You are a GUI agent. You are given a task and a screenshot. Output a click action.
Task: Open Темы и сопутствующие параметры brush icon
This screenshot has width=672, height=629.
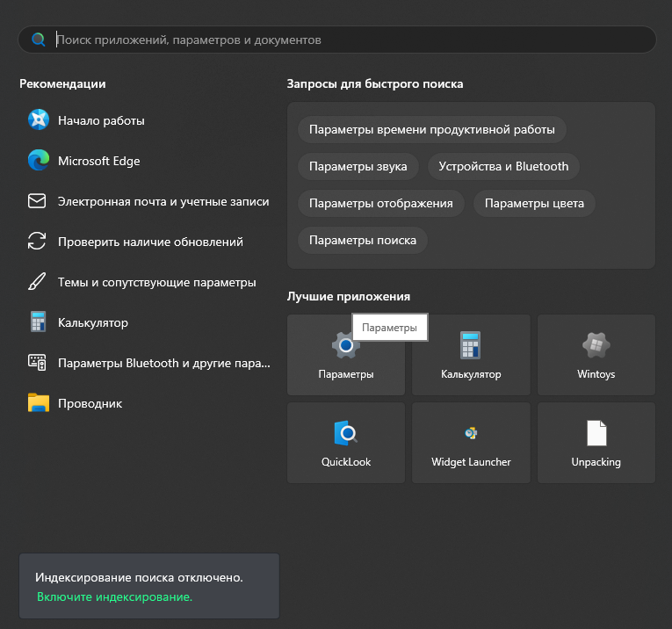coord(37,282)
